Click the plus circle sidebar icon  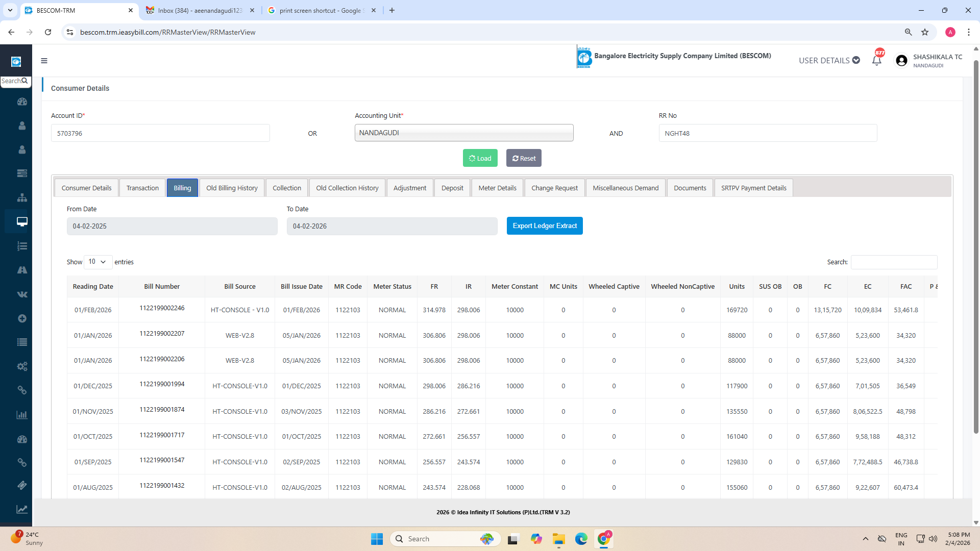[22, 318]
